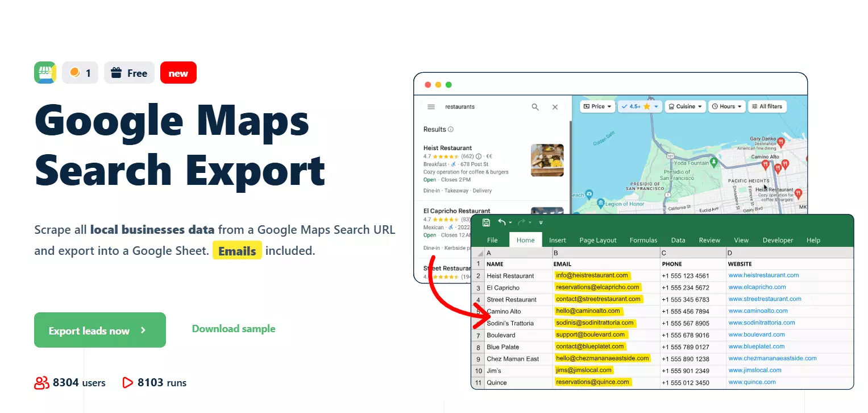Screen dimensions: 868x413
Task: Click the red play icon beside 8103 runs
Action: pos(128,382)
